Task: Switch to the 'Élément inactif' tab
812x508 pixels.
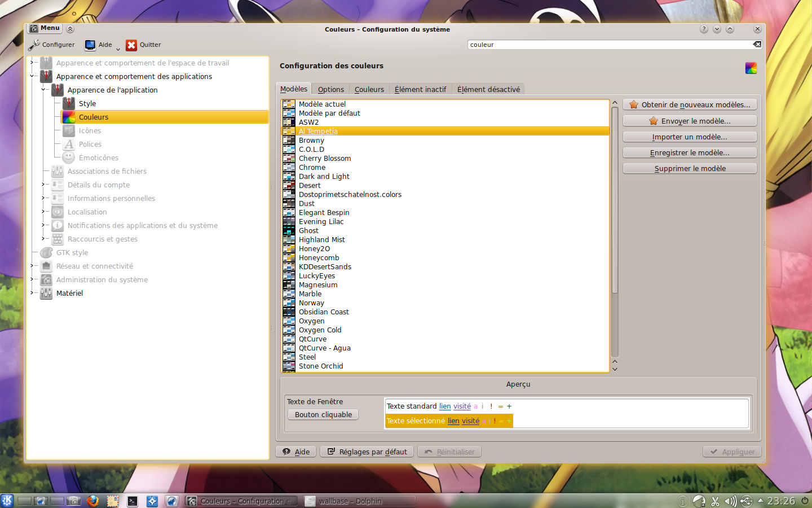Action: (x=420, y=89)
